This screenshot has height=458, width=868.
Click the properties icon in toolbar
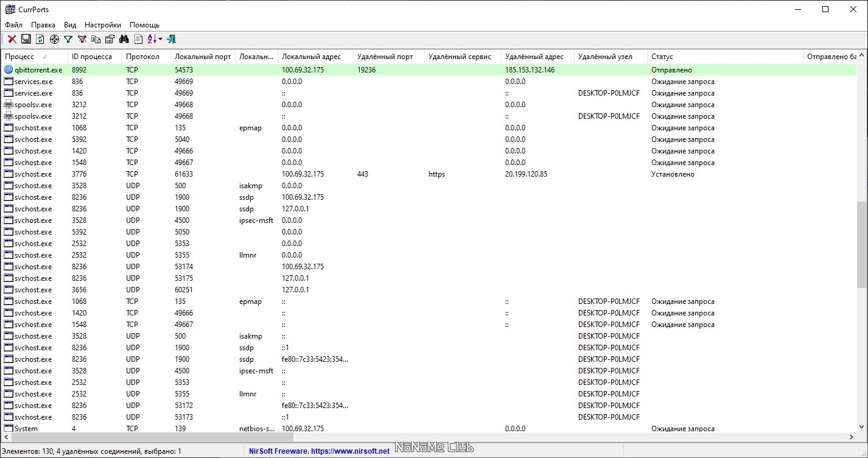tap(110, 39)
